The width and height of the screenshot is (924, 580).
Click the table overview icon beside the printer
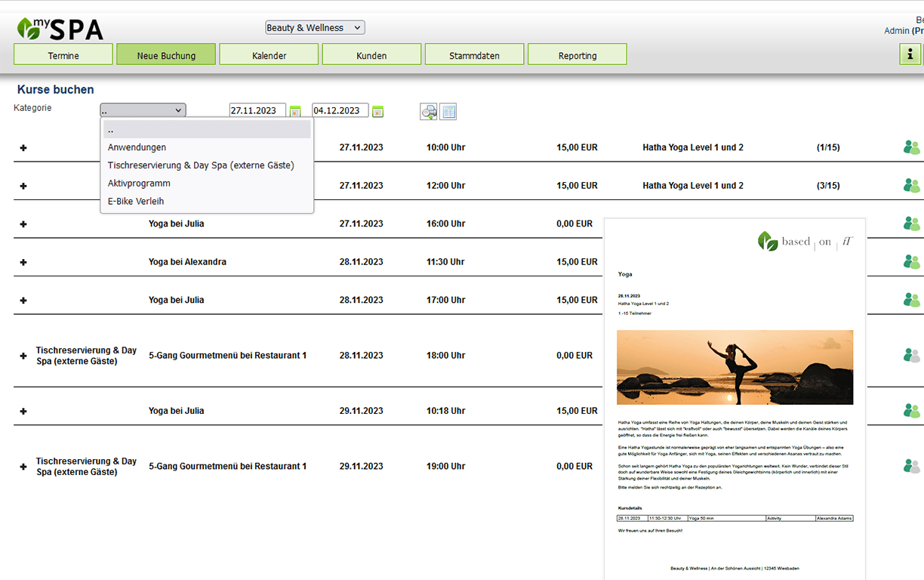(448, 111)
